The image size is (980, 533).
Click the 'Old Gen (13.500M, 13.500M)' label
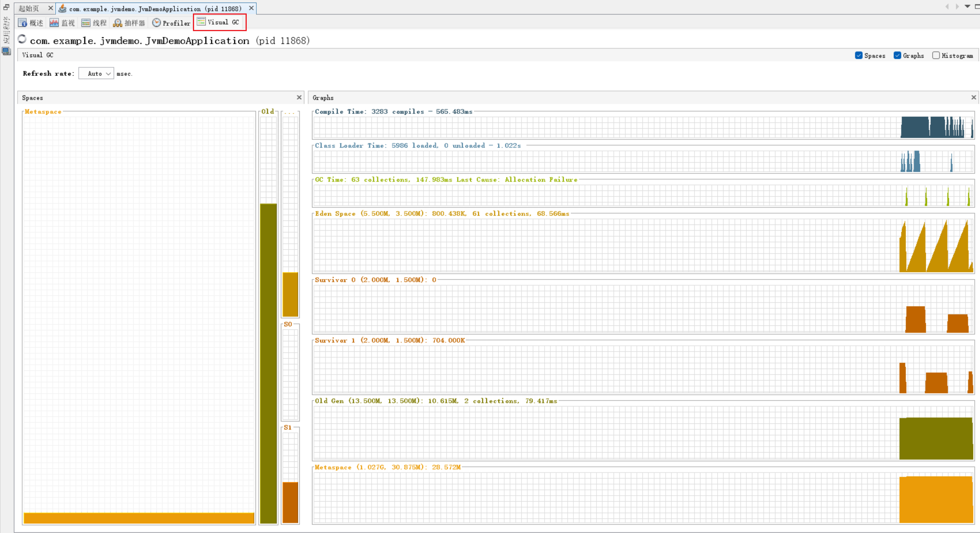click(x=436, y=401)
